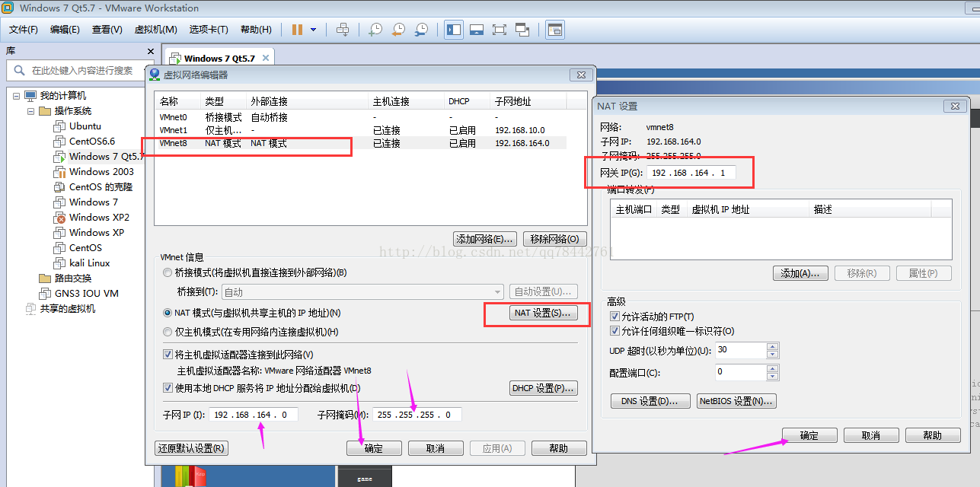This screenshot has width=980, height=487.
Task: Decrease UDP 超时 value with down arrow
Action: 772,355
